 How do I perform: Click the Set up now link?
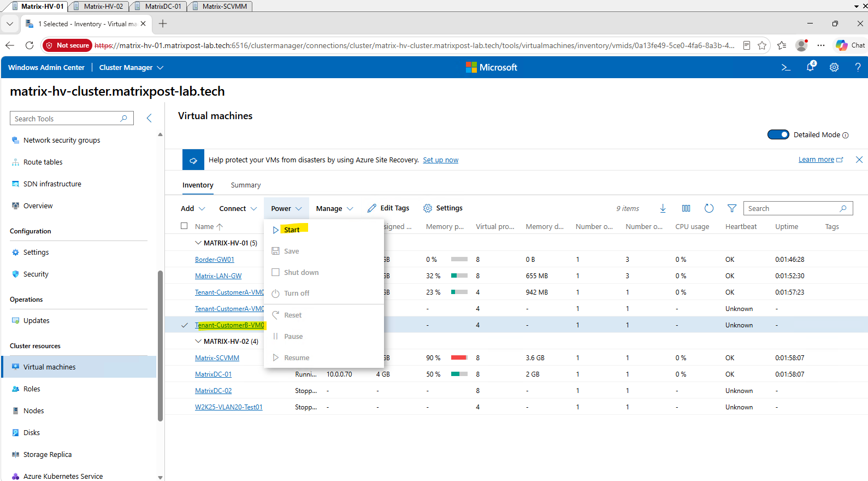pyautogui.click(x=440, y=160)
